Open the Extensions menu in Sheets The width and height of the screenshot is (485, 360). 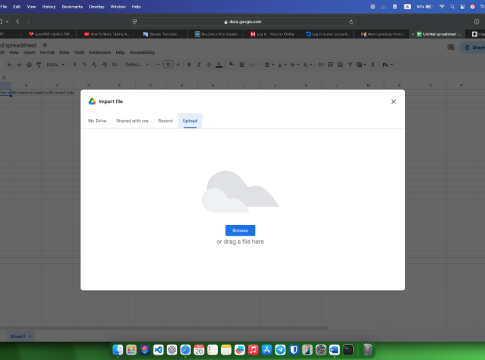100,52
